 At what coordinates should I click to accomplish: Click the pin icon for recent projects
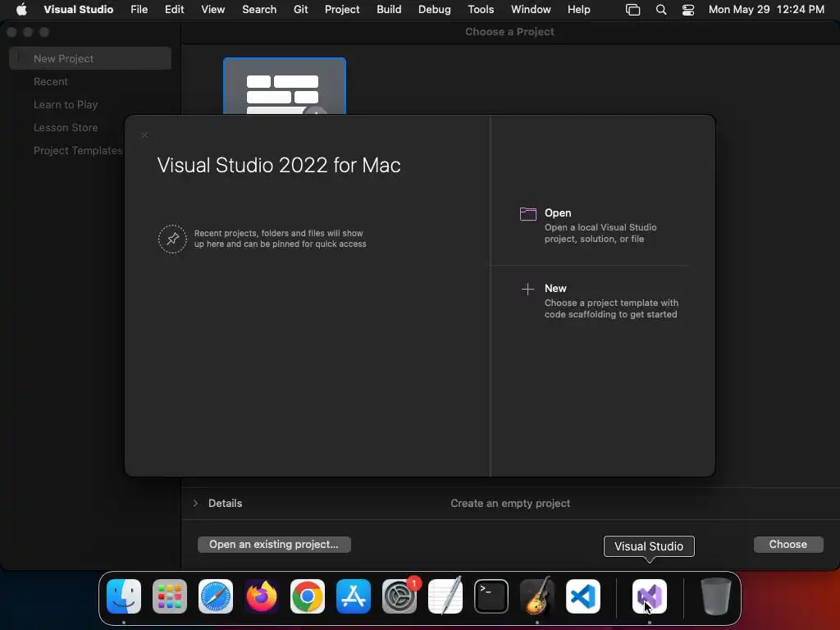(x=172, y=239)
